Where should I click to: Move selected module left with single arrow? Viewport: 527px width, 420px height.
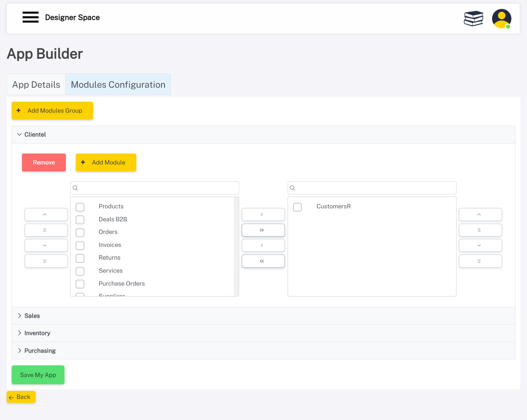(263, 245)
